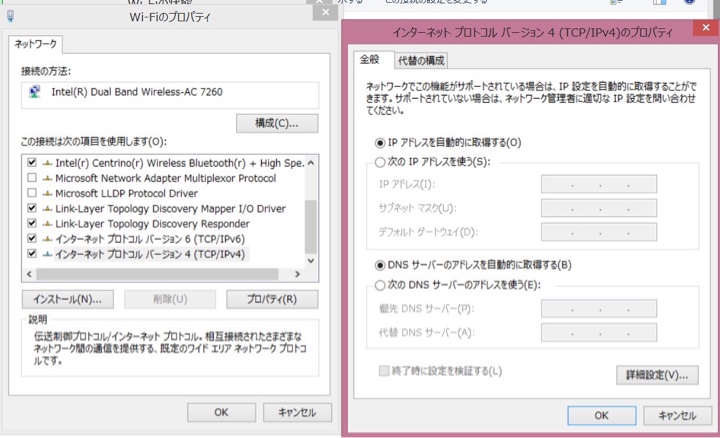
Task: Click the サブネット マスク(U) input field
Action: tap(599, 208)
